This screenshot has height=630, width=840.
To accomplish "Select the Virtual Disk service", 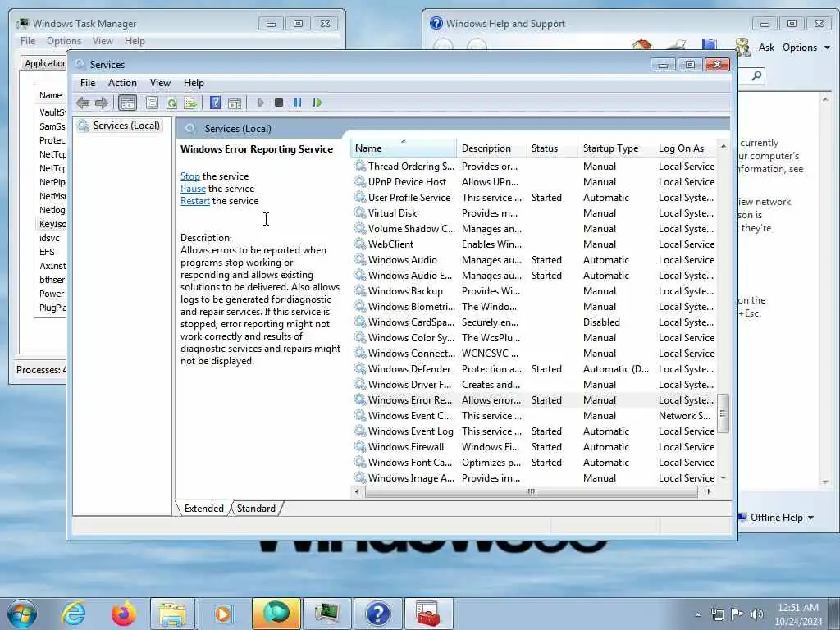I will (x=534, y=213).
